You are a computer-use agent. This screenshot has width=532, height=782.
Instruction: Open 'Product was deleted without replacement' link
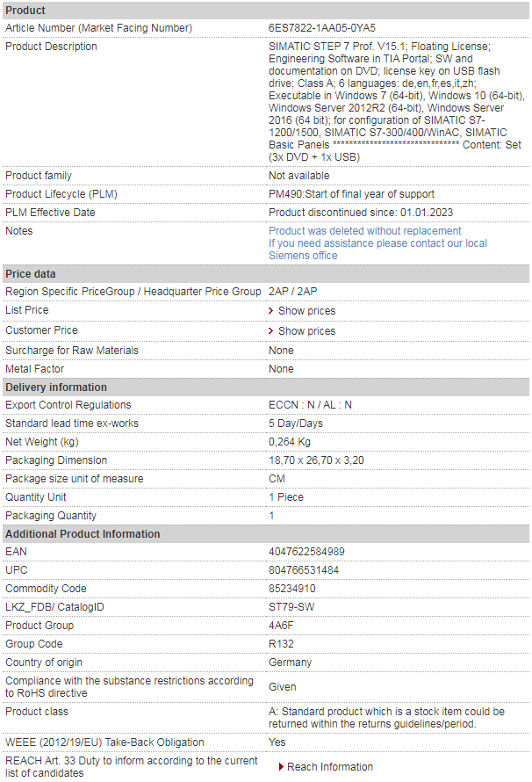[365, 231]
